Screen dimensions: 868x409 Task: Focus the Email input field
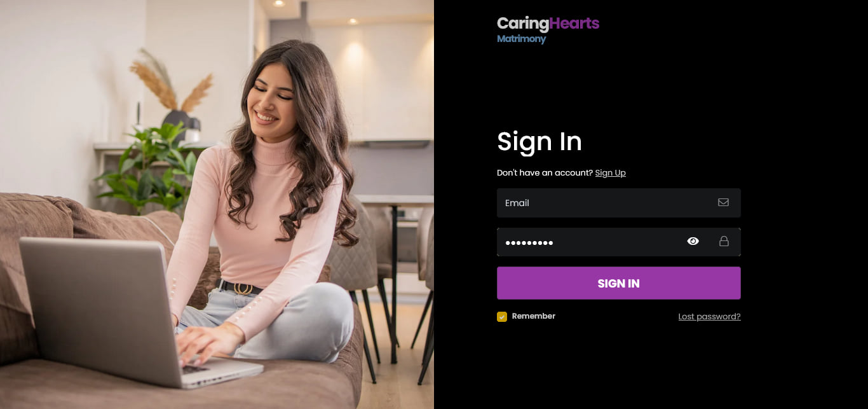[619, 203]
